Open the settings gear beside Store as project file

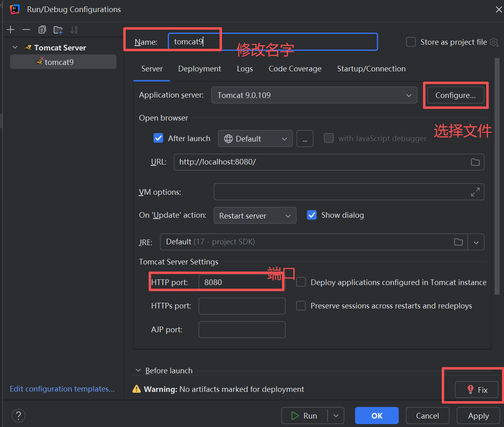click(x=494, y=42)
